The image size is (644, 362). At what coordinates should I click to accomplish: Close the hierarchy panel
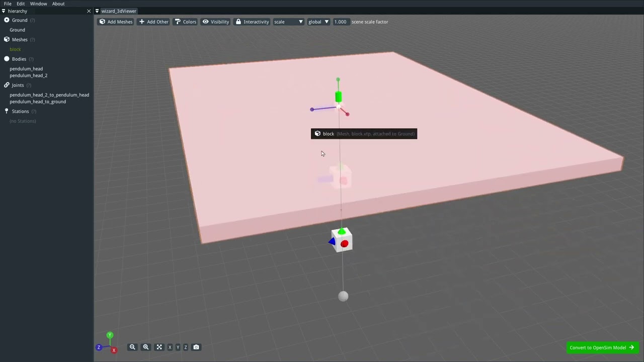pyautogui.click(x=89, y=11)
